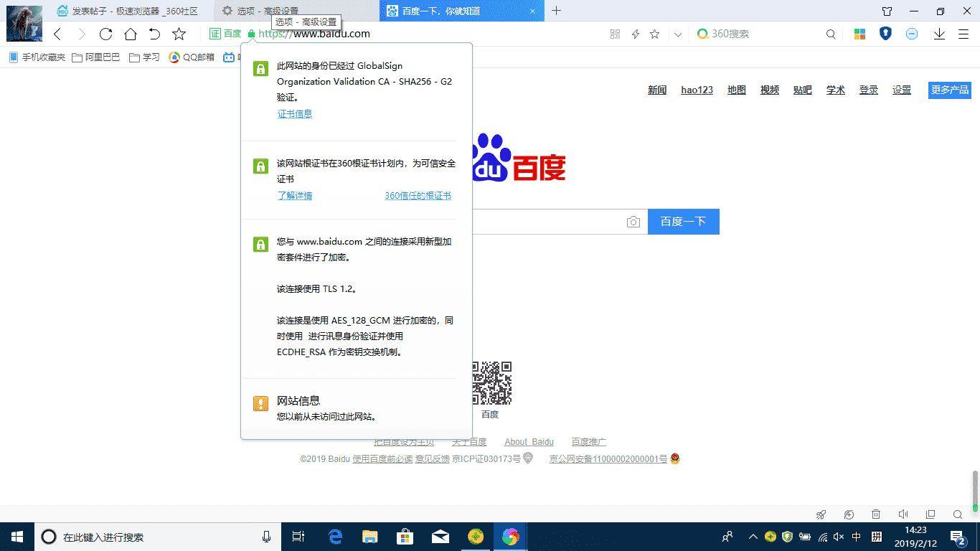The width and height of the screenshot is (980, 551).
Task: Select the 百度一下，你就知道 tab
Action: tap(462, 11)
